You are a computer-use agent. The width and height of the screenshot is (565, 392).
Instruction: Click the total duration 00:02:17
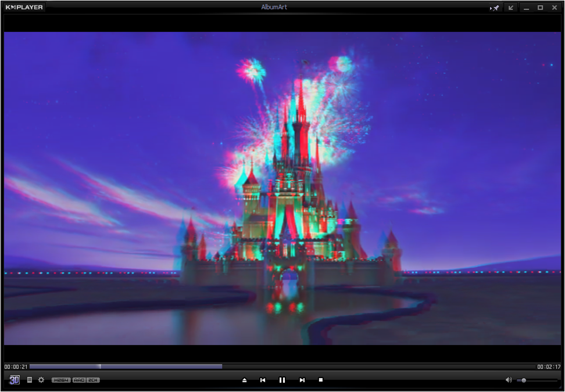pos(549,367)
